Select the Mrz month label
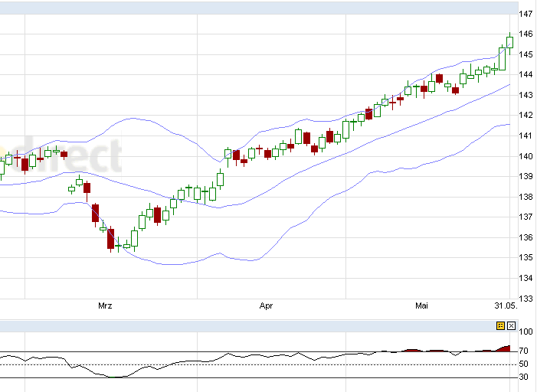537x392 pixels. 105,305
